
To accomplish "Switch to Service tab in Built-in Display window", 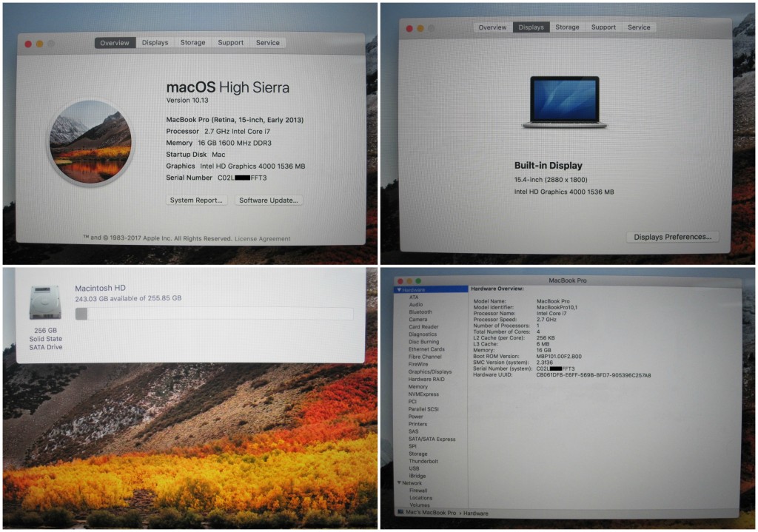I will tap(639, 27).
